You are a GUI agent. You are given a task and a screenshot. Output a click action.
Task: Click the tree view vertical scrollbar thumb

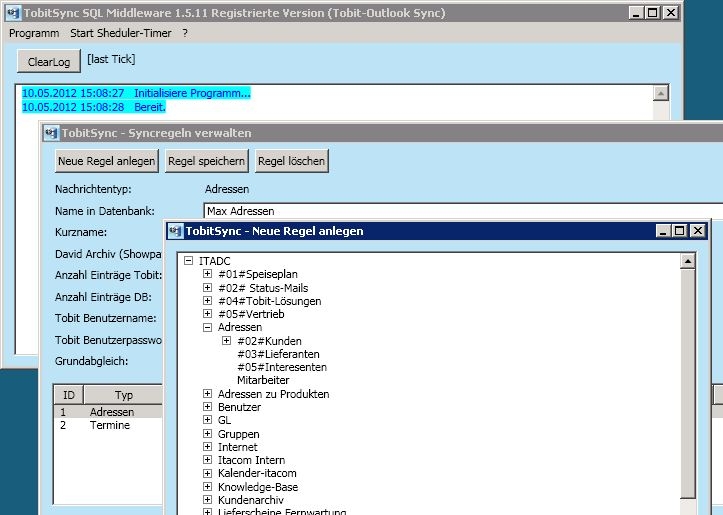687,384
